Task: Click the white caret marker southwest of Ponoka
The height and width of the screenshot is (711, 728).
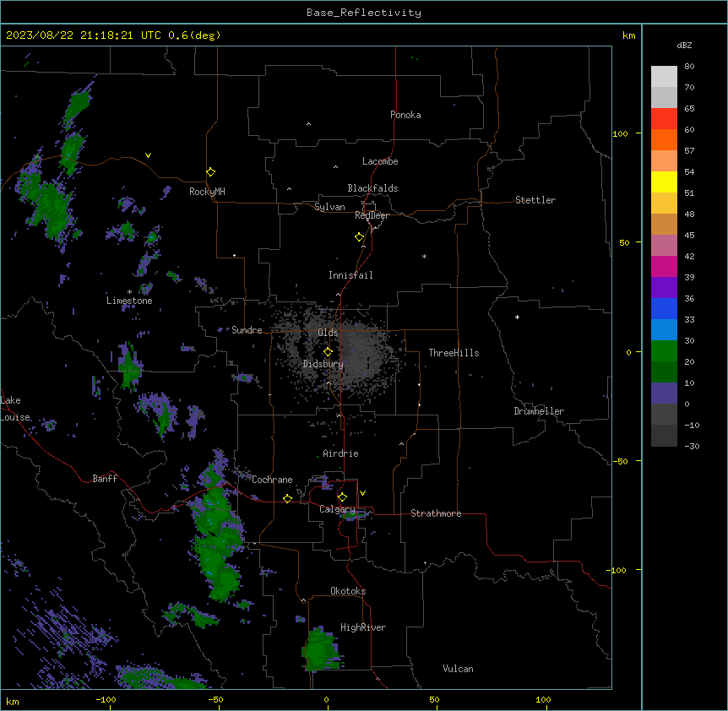Action: point(308,124)
